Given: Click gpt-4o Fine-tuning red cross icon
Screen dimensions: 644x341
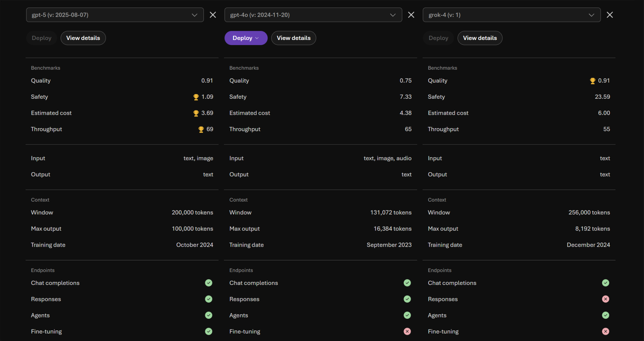Looking at the screenshot, I should [407, 331].
